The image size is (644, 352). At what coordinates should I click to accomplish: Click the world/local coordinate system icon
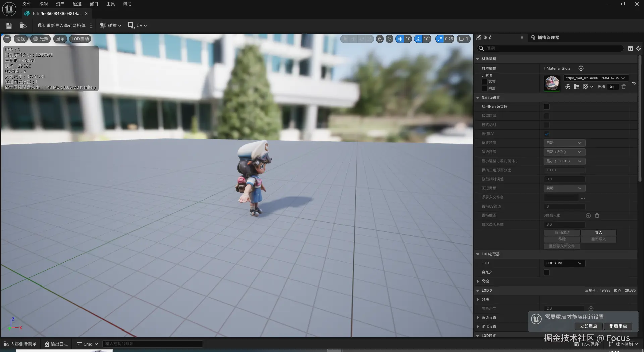(380, 39)
